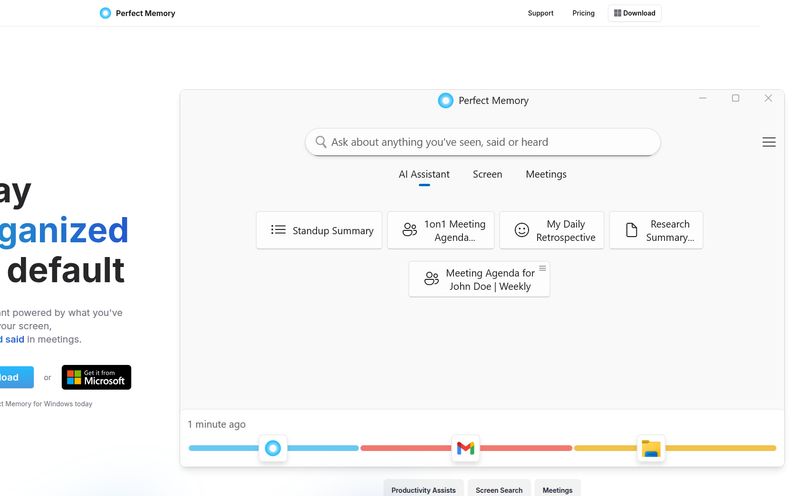Screen dimensions: 800x496
Task: Click the blue download button at left
Action: click(15, 377)
